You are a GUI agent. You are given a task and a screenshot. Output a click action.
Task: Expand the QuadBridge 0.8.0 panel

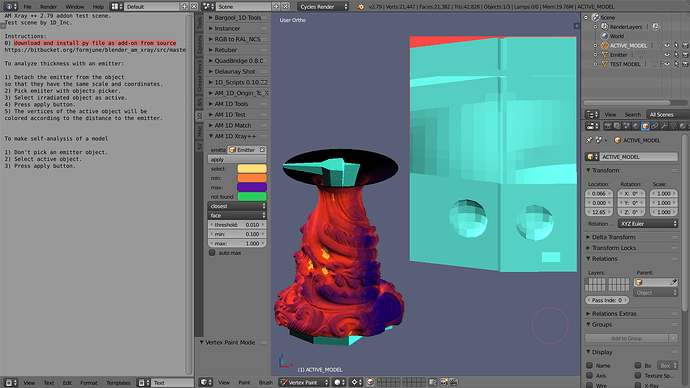pyautogui.click(x=239, y=61)
